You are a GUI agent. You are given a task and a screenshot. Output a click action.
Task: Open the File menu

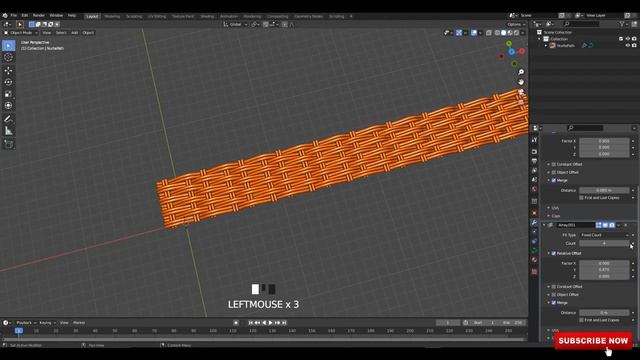point(14,16)
